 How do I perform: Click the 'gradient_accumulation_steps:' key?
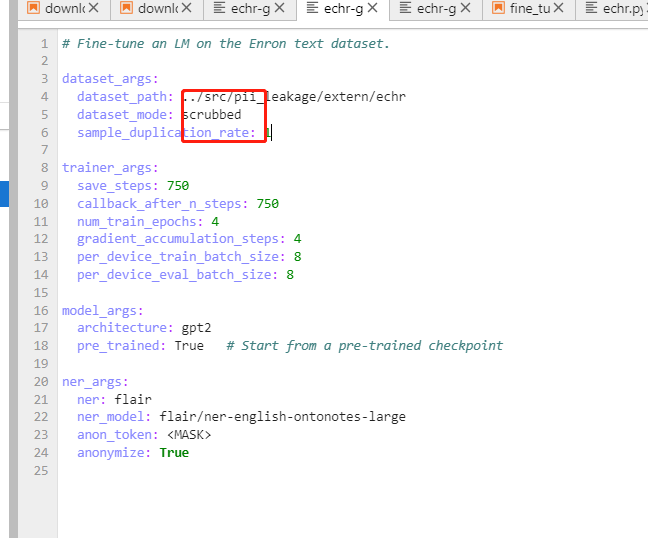pos(181,239)
